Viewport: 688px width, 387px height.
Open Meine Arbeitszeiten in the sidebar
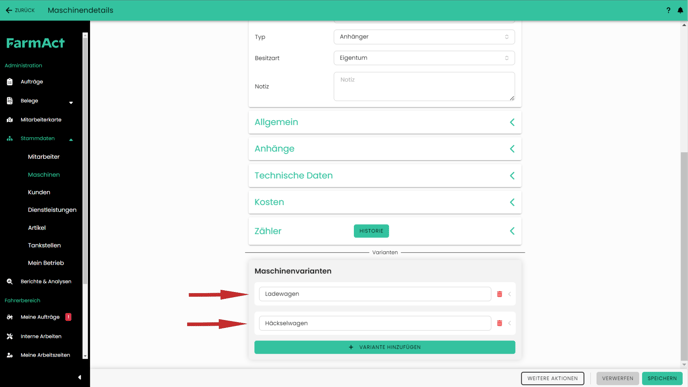(x=45, y=355)
